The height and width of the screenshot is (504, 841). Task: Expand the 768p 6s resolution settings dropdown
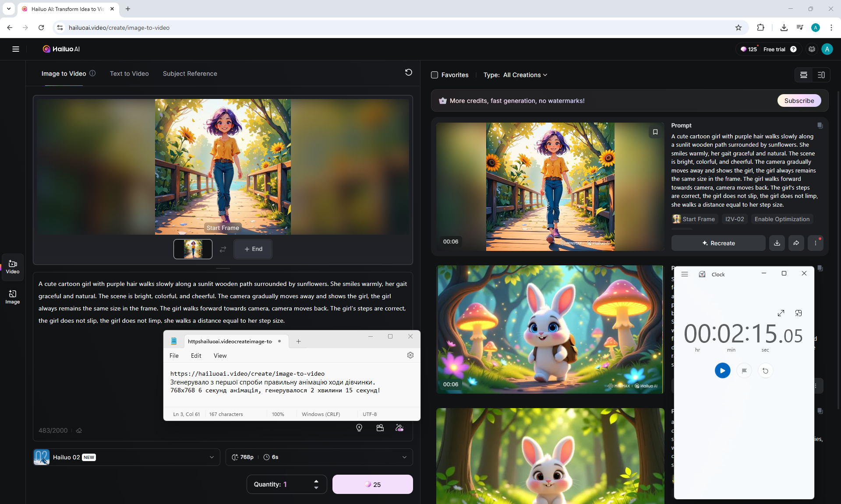click(x=319, y=457)
